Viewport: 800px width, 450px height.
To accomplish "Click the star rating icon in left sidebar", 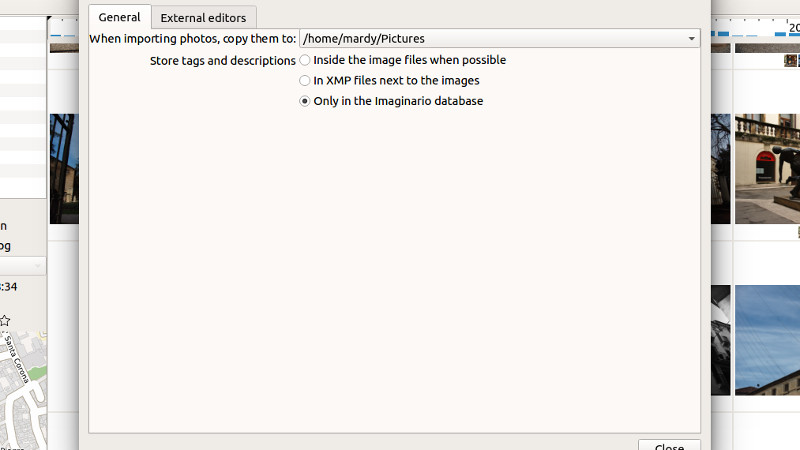I will [5, 321].
